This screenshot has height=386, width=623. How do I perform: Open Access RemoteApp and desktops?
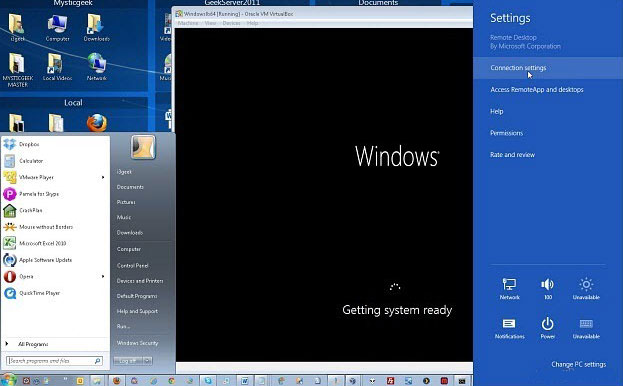(x=537, y=90)
